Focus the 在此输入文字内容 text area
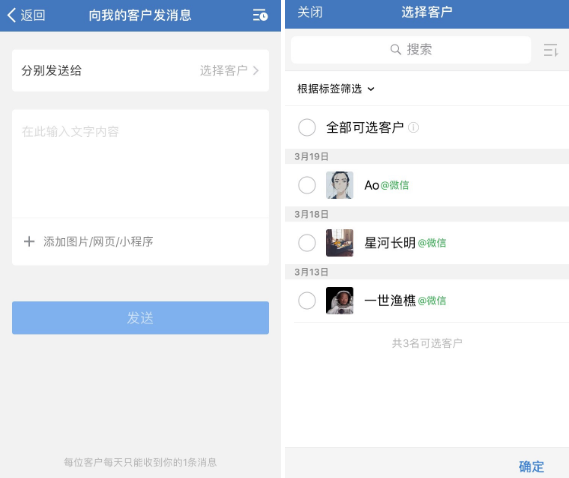Viewport: 569px width, 478px height. tap(140, 164)
